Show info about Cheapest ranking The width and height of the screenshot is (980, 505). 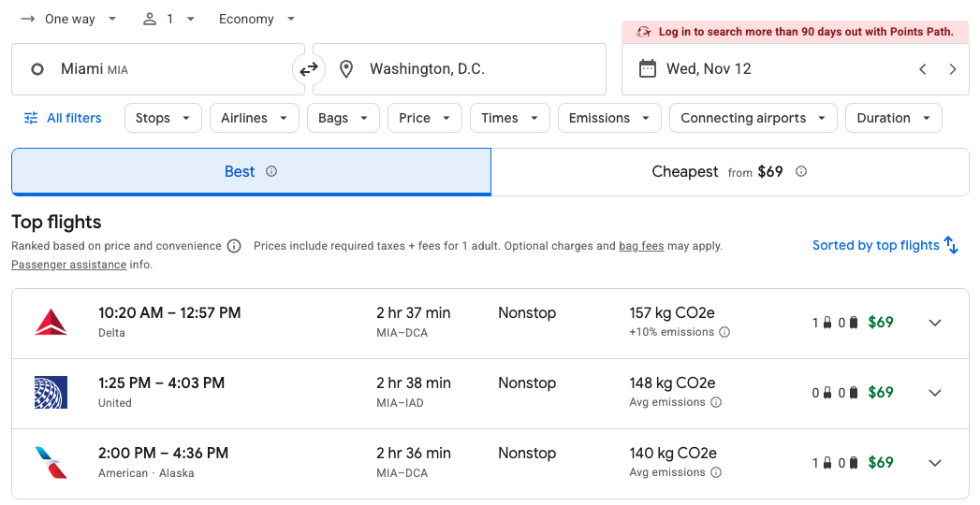[800, 172]
